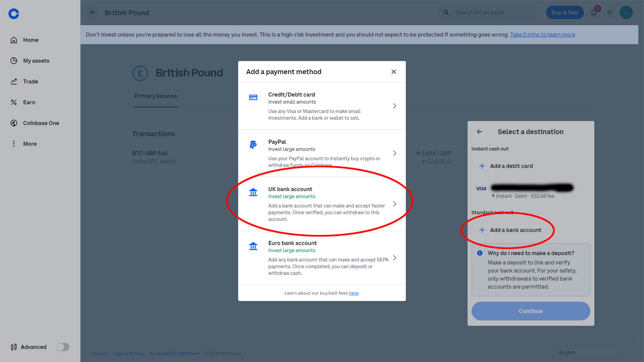Image resolution: width=644 pixels, height=362 pixels.
Task: Click the three-dot More icon
Action: 14,144
